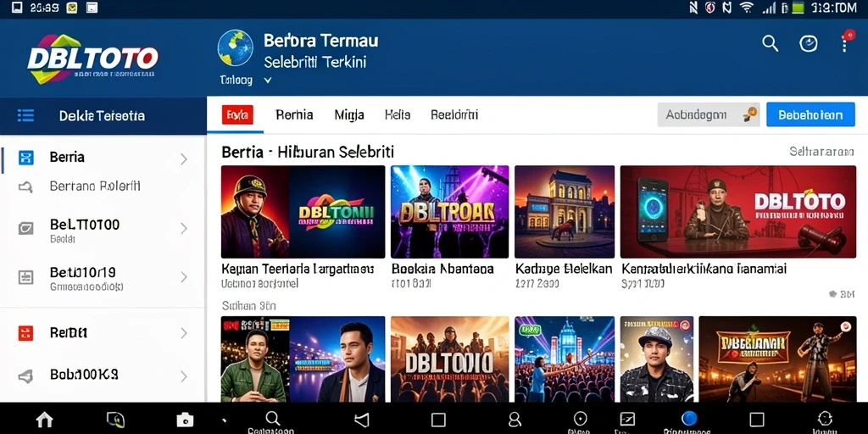Click the Bertia - Hilburan Selebriti heading
This screenshot has width=868, height=434.
tap(308, 152)
